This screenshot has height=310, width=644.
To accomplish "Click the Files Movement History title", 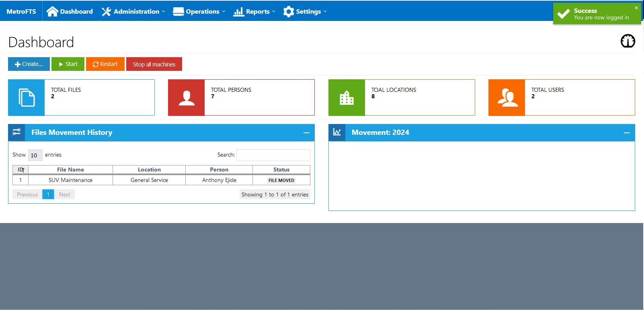I will pyautogui.click(x=72, y=132).
